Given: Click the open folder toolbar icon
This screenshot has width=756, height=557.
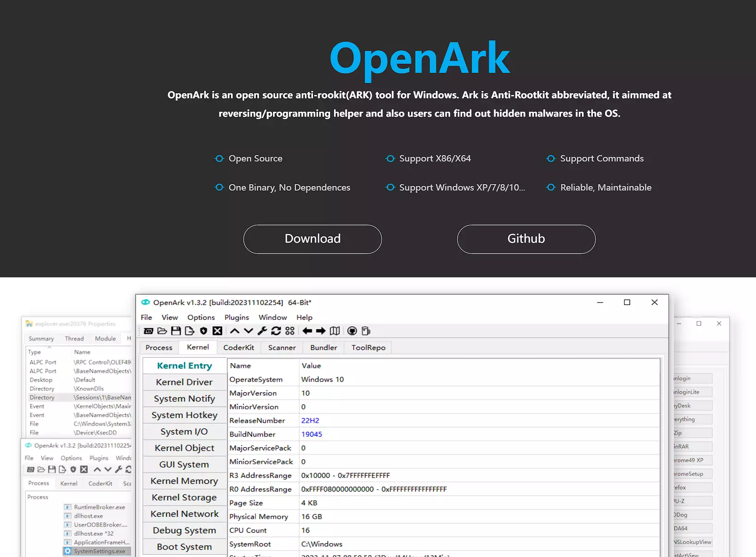Looking at the screenshot, I should (x=162, y=331).
